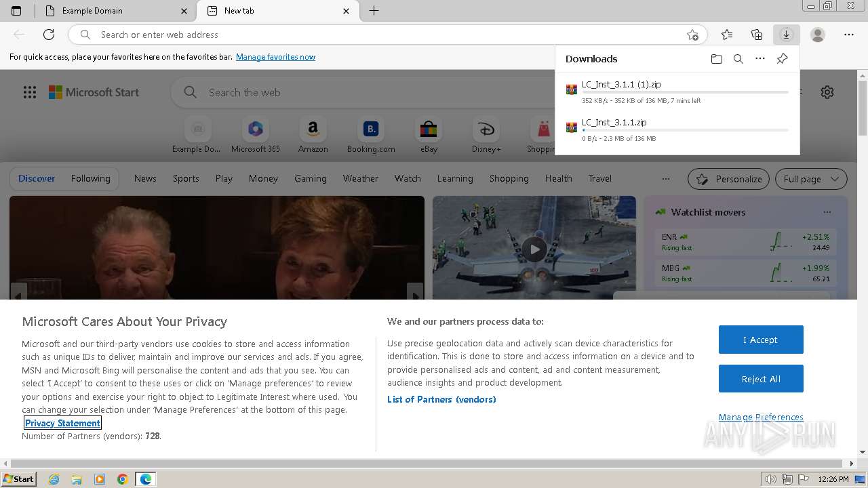Click the Personalize button
The height and width of the screenshot is (488, 868).
pos(728,179)
